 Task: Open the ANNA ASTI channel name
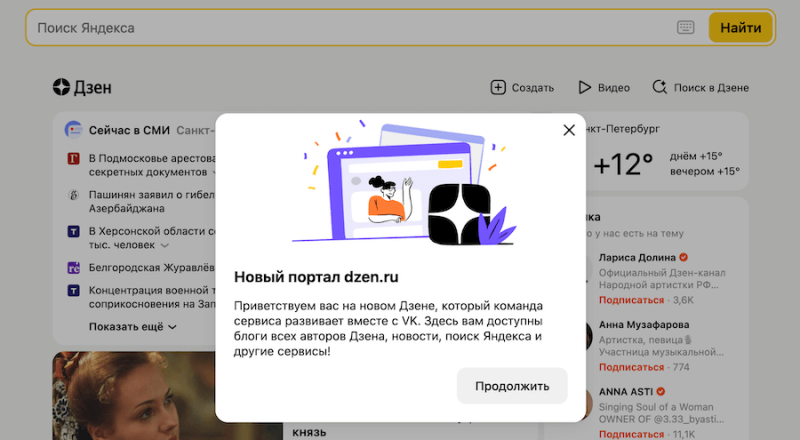(625, 391)
